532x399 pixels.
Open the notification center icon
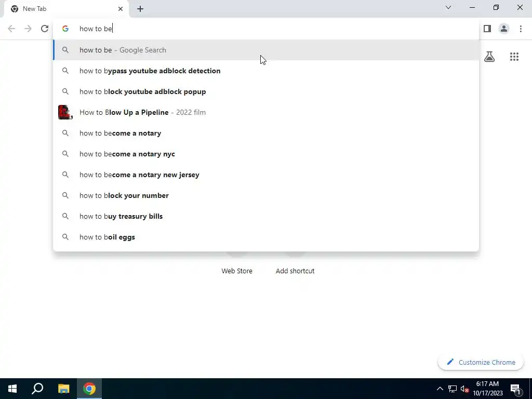[x=516, y=389]
